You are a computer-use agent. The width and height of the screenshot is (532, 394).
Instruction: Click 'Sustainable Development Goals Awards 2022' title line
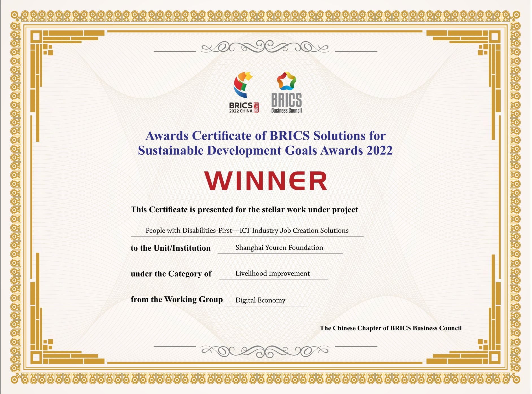click(x=265, y=150)
